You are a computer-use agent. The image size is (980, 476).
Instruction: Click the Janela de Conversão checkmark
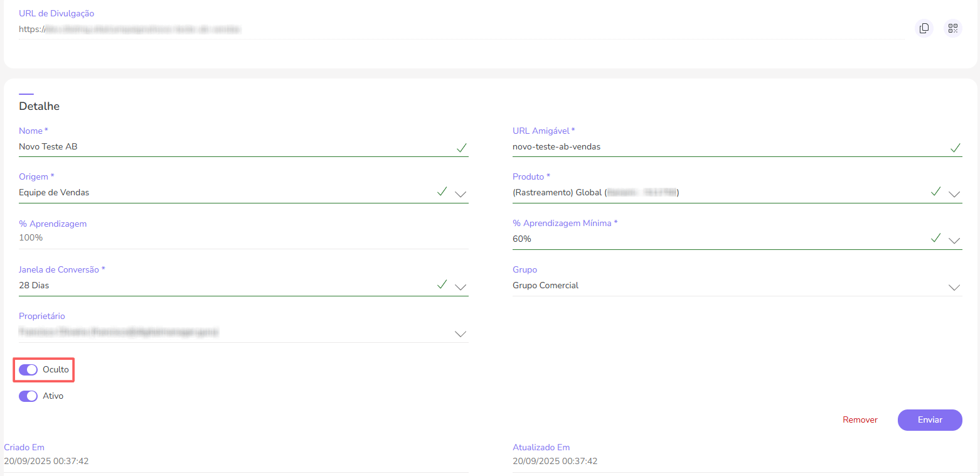(442, 284)
